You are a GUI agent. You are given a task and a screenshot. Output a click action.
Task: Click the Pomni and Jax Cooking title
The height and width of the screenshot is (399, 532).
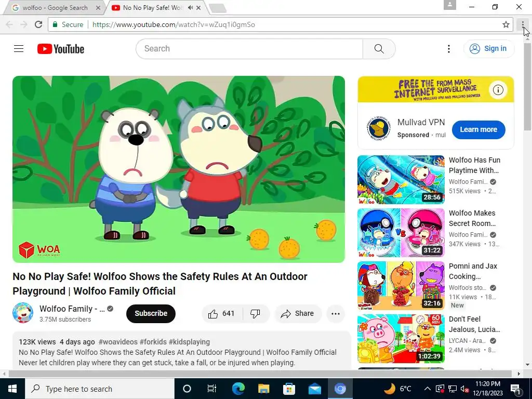[473, 271]
